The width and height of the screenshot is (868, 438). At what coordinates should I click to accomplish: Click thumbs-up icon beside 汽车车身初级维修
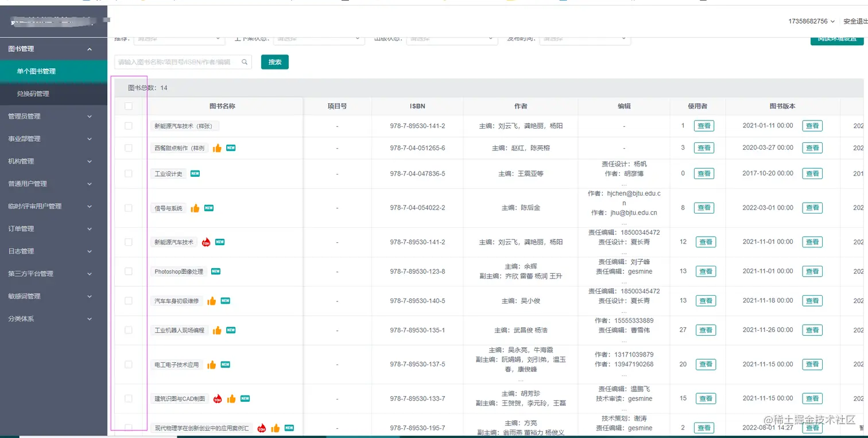(x=212, y=301)
